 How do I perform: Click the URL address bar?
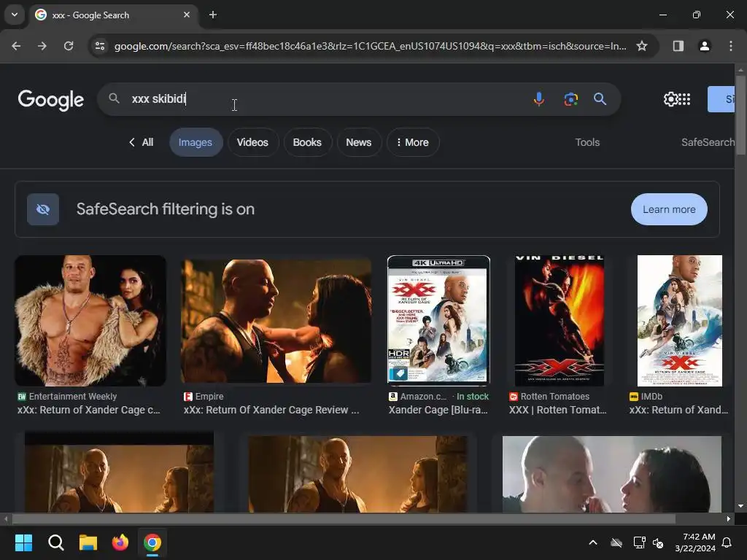point(370,46)
